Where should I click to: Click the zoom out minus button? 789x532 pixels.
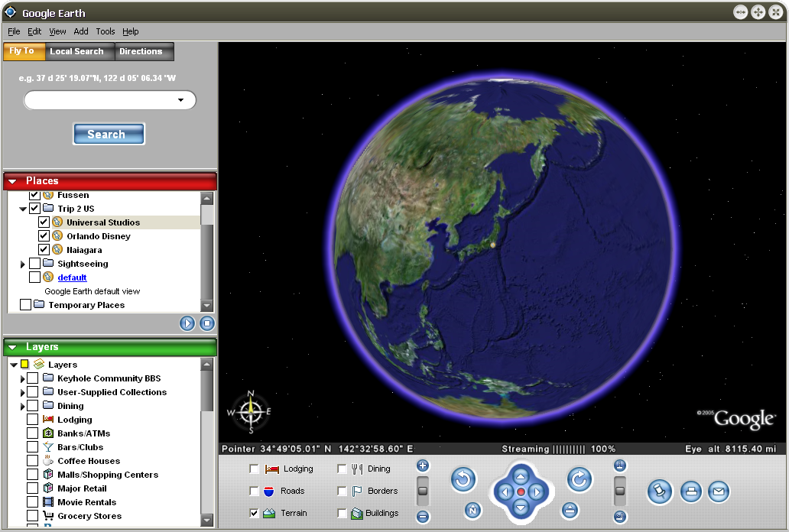(x=423, y=517)
